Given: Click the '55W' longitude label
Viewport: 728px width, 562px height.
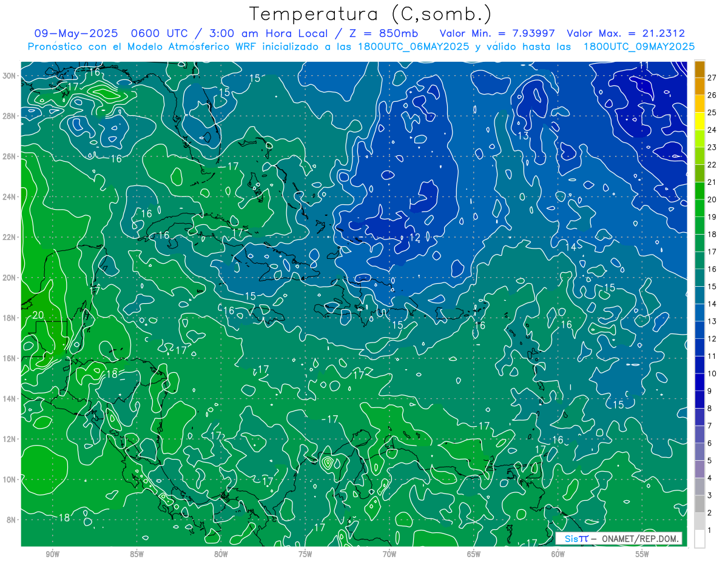Looking at the screenshot, I should click(x=642, y=554).
